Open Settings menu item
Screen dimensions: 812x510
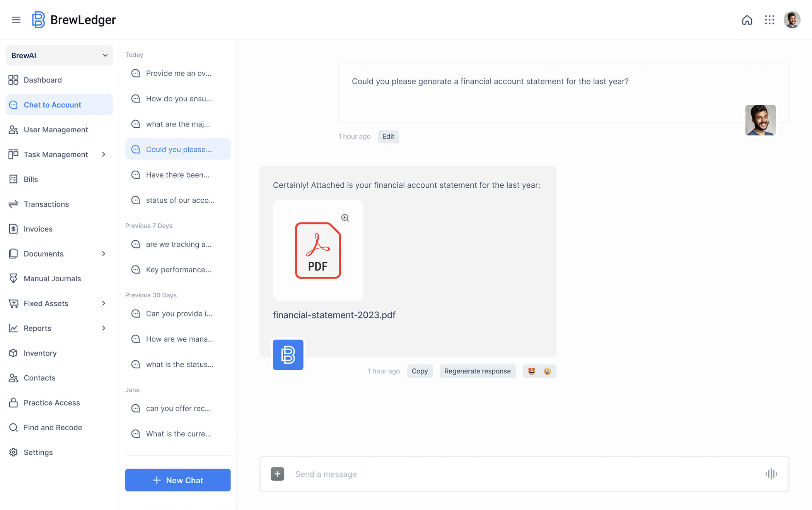38,452
